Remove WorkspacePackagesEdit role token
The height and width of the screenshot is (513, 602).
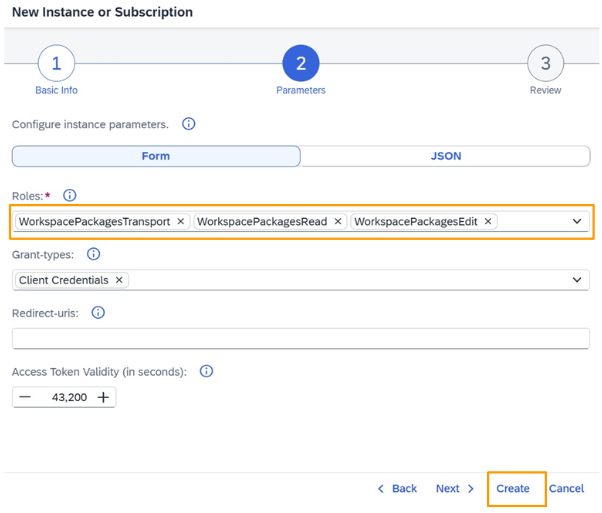click(488, 222)
